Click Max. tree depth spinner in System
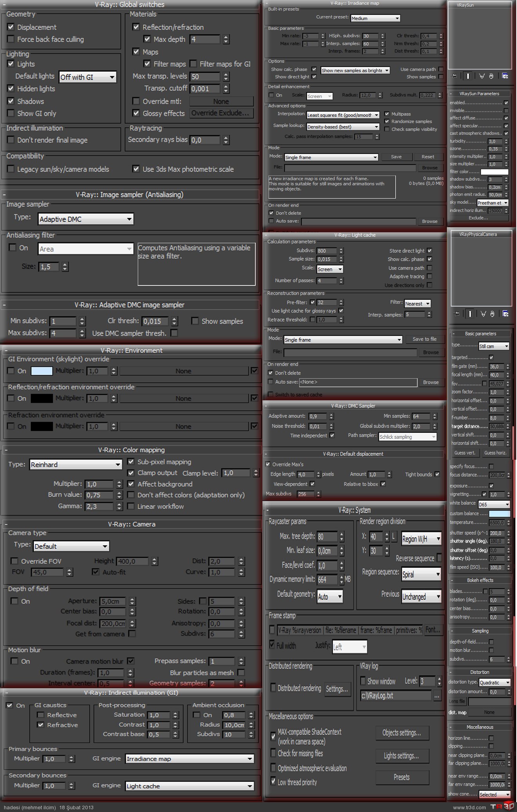 (342, 536)
